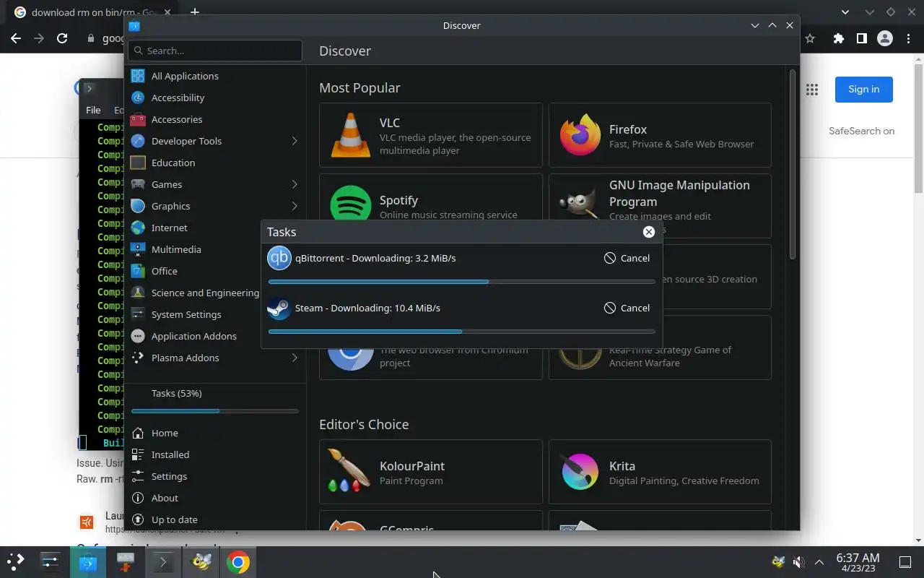Focus the Discover search field
924x578 pixels.
tap(215, 51)
